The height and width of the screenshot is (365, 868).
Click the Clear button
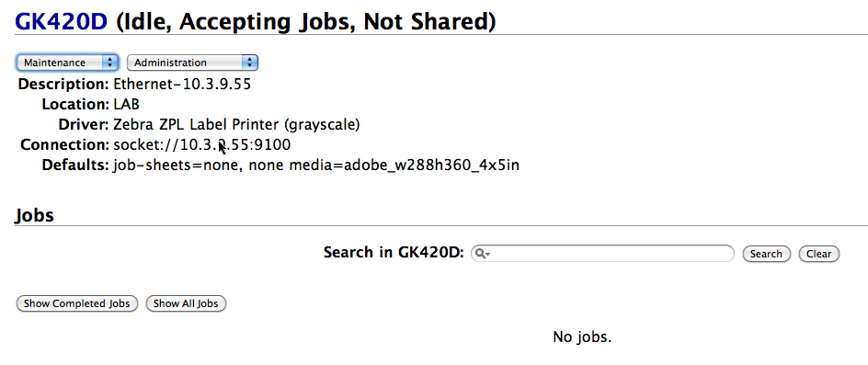[818, 255]
